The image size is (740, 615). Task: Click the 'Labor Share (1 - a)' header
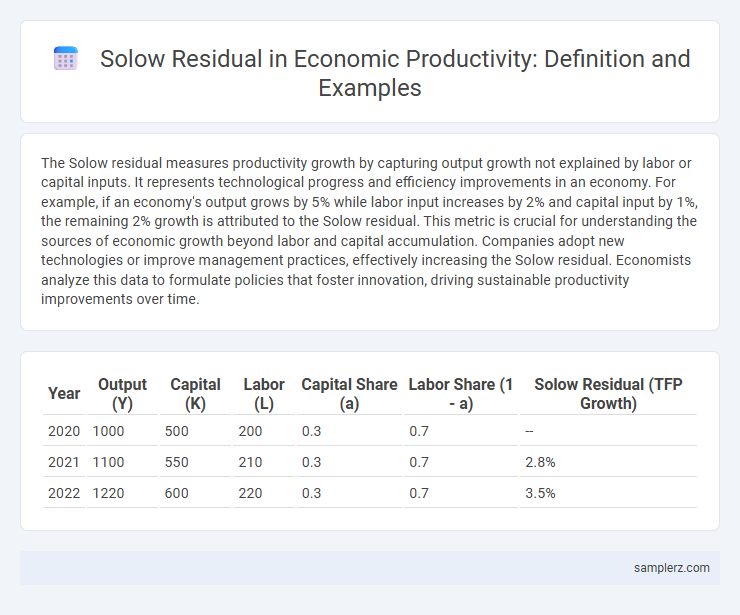461,394
